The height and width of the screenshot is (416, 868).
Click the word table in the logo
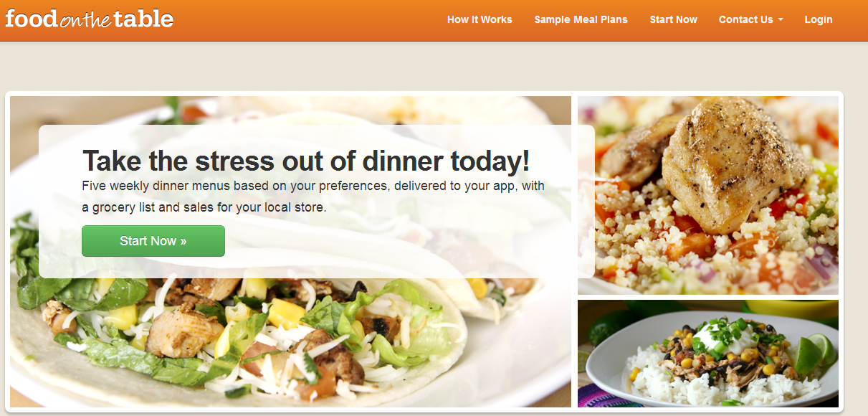click(143, 19)
